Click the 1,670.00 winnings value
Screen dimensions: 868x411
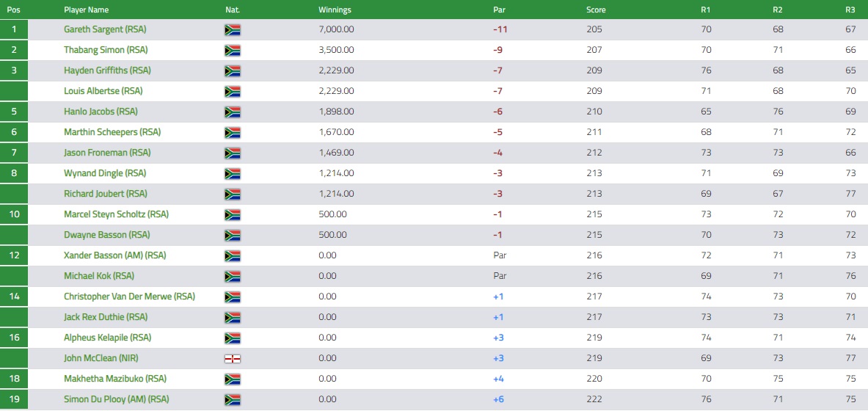coord(337,132)
